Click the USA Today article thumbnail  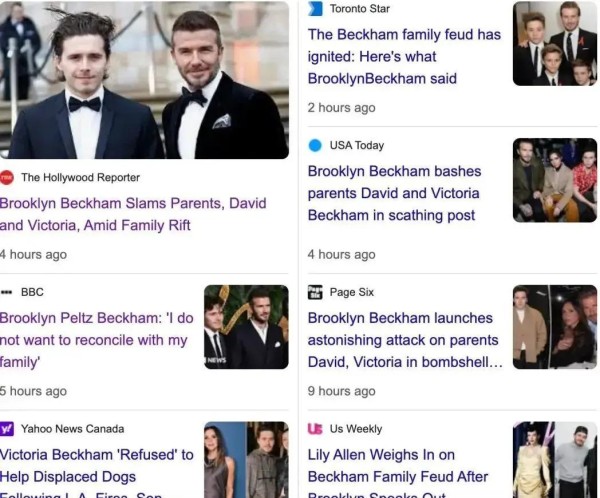click(x=555, y=180)
